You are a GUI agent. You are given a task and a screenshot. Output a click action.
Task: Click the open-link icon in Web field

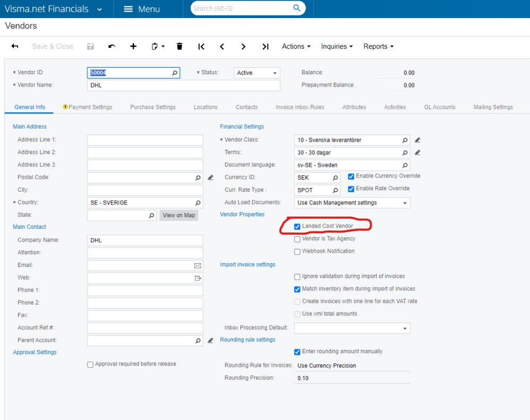pyautogui.click(x=198, y=278)
